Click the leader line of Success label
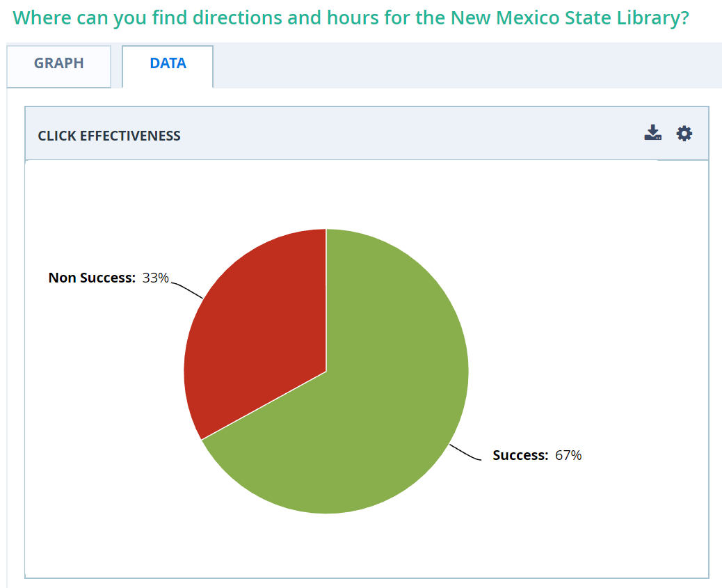 click(x=465, y=452)
